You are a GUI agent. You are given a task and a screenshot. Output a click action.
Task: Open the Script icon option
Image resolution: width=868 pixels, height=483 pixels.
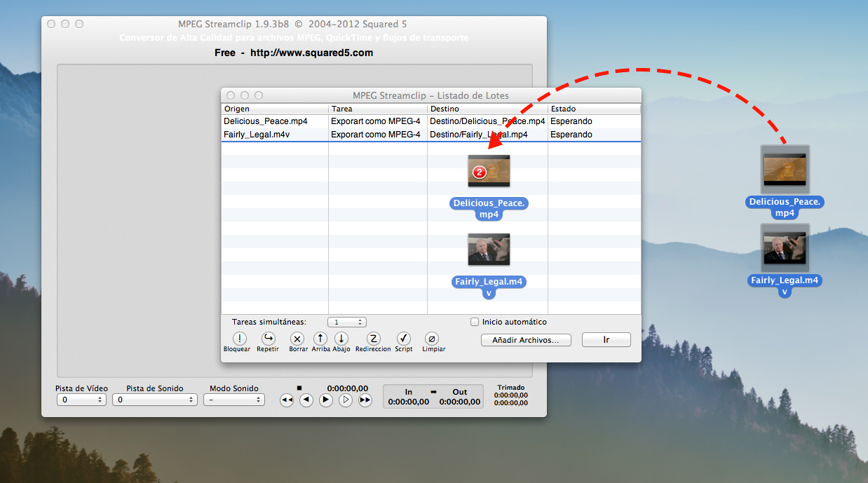pyautogui.click(x=403, y=339)
